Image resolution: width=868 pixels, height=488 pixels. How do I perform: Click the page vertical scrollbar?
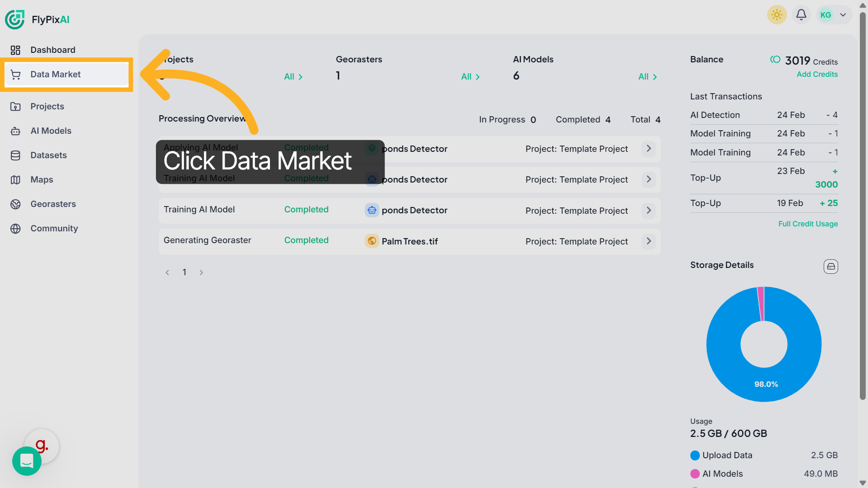863,206
